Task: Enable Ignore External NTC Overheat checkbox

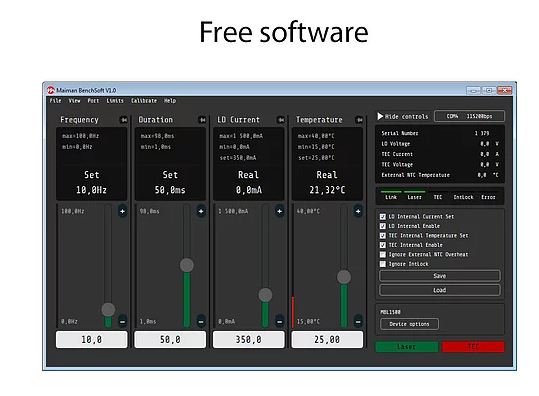Action: [x=383, y=254]
